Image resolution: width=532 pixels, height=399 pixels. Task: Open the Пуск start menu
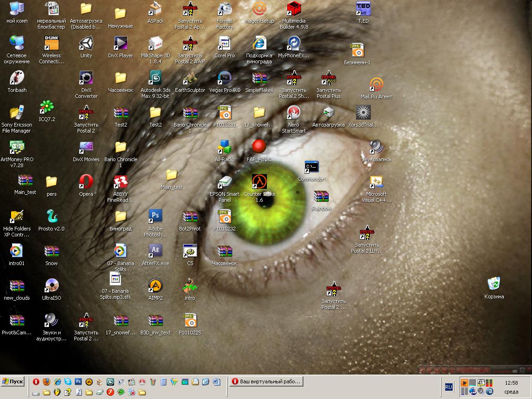click(x=13, y=381)
